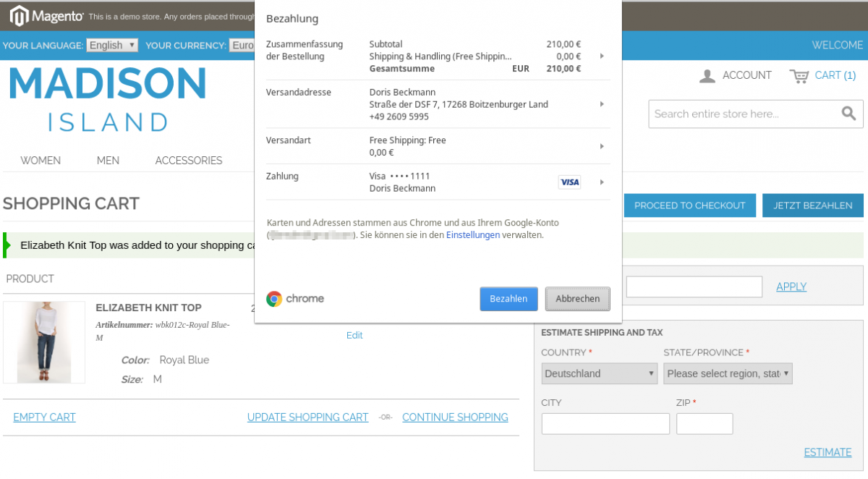Focus the City input field
Viewport: 868px width, 479px height.
click(x=605, y=423)
